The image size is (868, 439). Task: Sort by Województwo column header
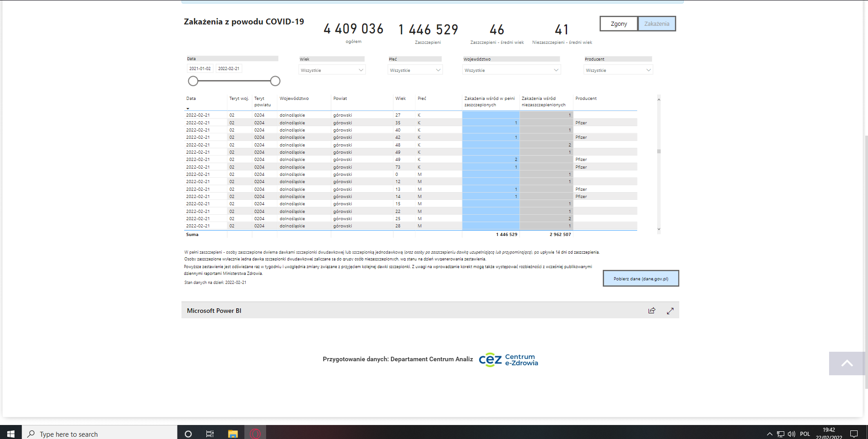click(294, 99)
